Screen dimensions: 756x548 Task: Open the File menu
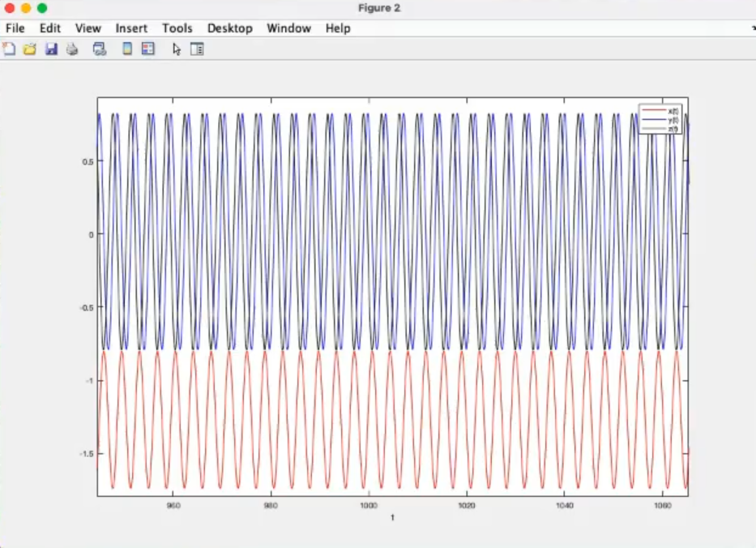tap(15, 28)
